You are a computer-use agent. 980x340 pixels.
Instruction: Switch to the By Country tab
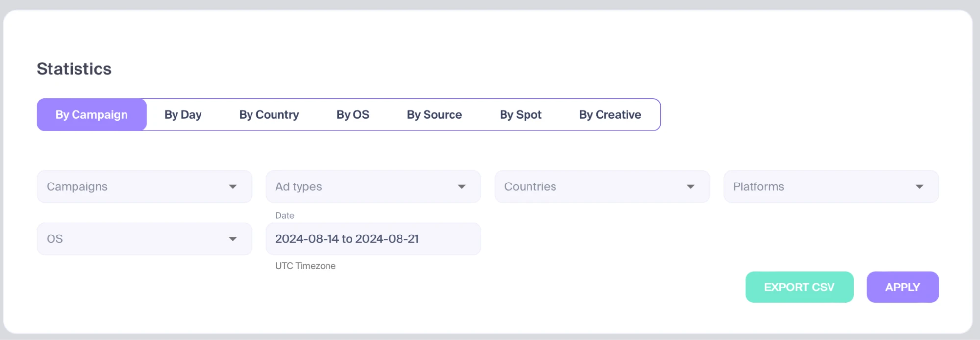pyautogui.click(x=269, y=115)
